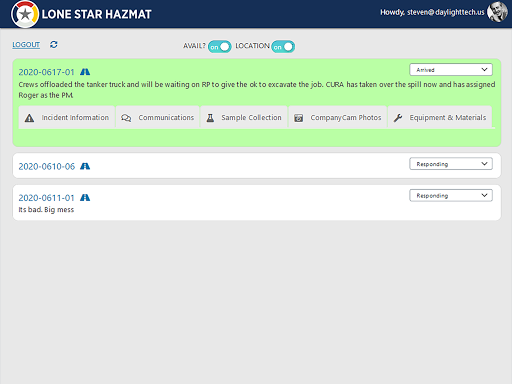Image resolution: width=512 pixels, height=384 pixels.
Task: Click the user avatar photo
Action: (x=497, y=12)
